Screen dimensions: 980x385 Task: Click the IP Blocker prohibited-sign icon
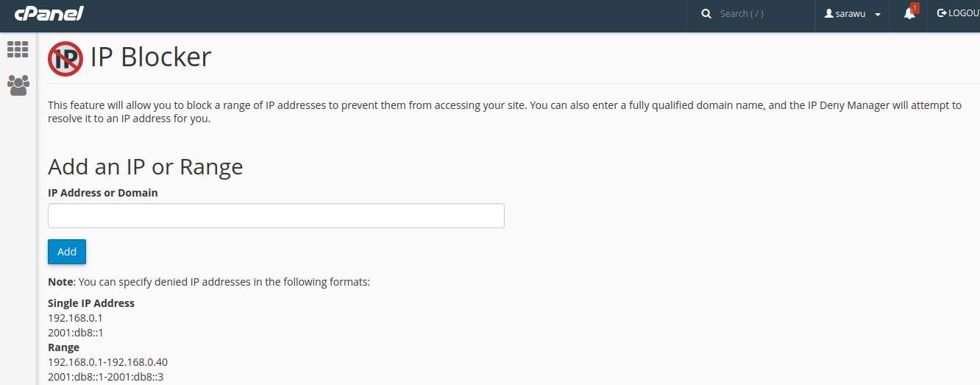point(65,58)
